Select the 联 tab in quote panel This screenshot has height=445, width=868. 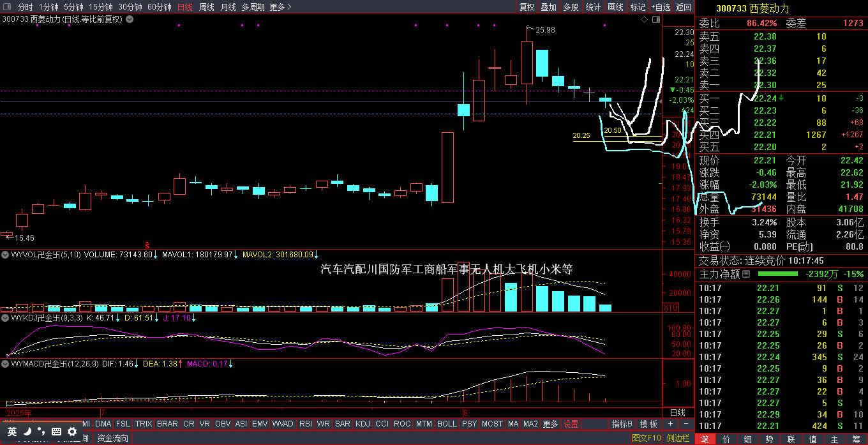pos(791,439)
